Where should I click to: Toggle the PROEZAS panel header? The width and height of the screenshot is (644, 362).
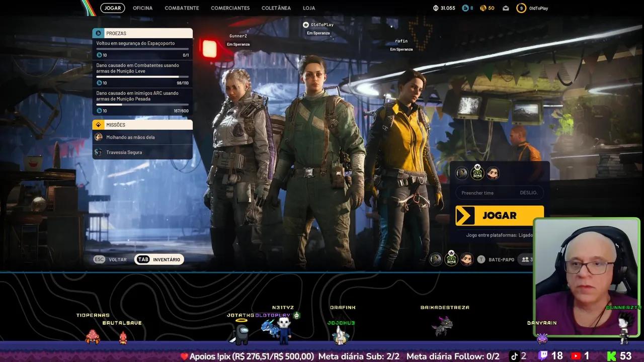click(x=142, y=33)
